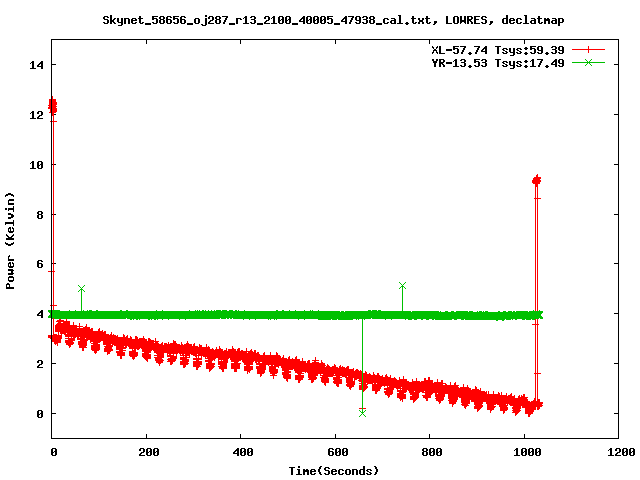Click the x-axis tick label 600

tap(337, 452)
